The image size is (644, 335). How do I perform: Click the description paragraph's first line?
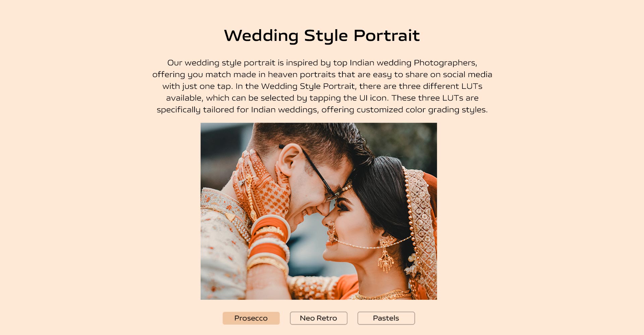click(x=322, y=63)
